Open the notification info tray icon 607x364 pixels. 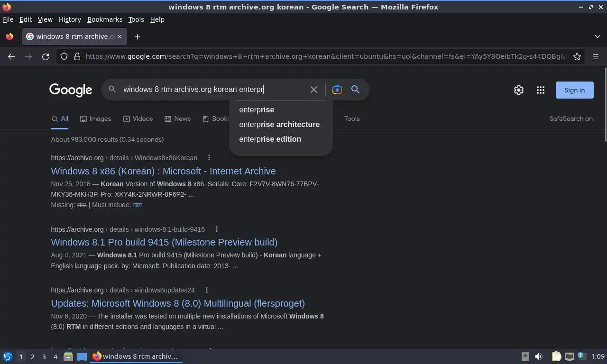(x=582, y=356)
